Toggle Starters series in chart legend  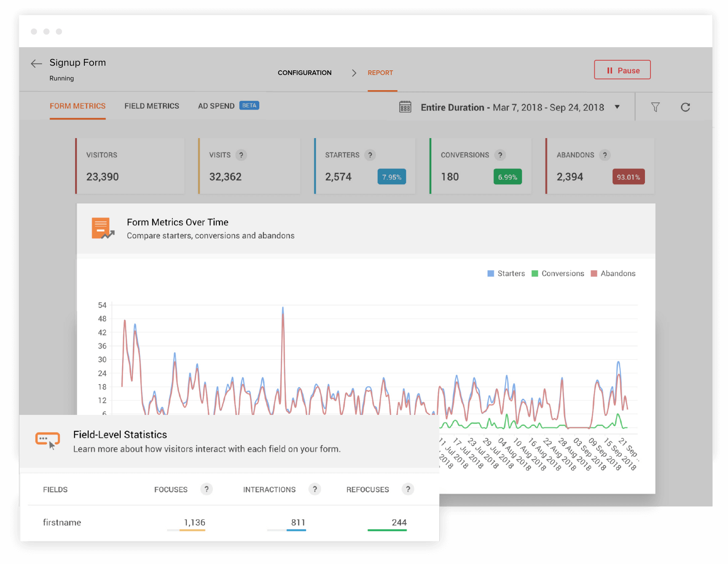[506, 273]
